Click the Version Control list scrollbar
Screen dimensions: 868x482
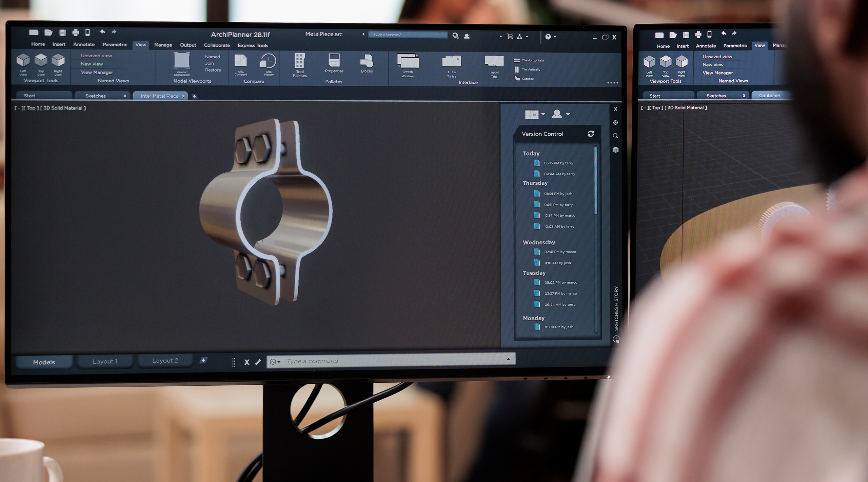(595, 180)
